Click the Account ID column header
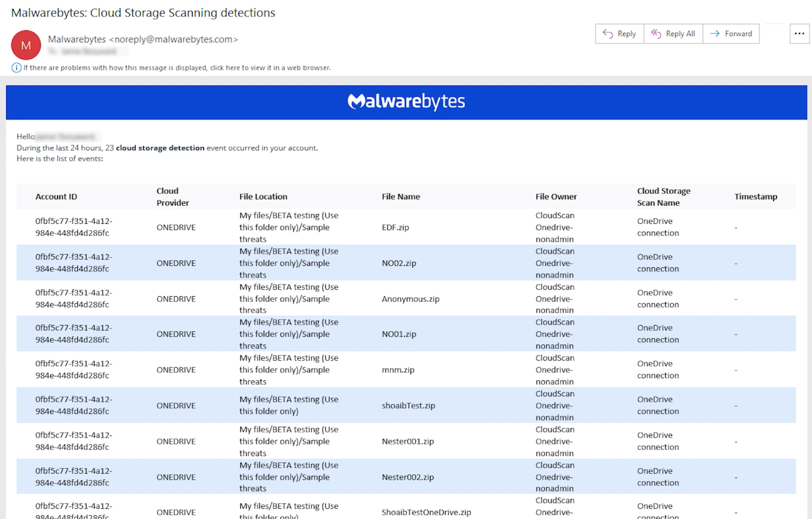 pyautogui.click(x=56, y=197)
